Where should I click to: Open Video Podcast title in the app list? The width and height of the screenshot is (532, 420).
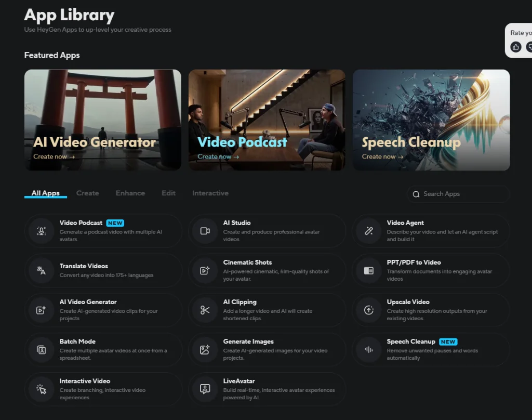point(81,222)
